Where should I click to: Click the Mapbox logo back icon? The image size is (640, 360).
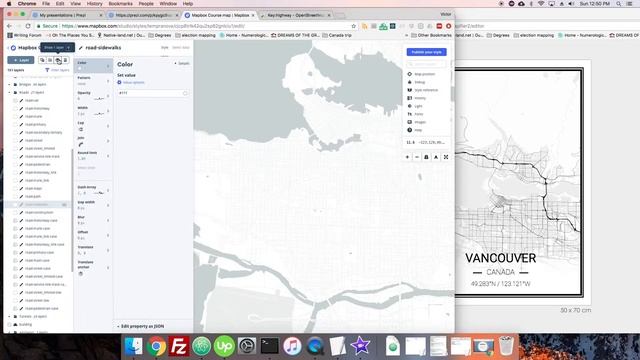pyautogui.click(x=13, y=48)
